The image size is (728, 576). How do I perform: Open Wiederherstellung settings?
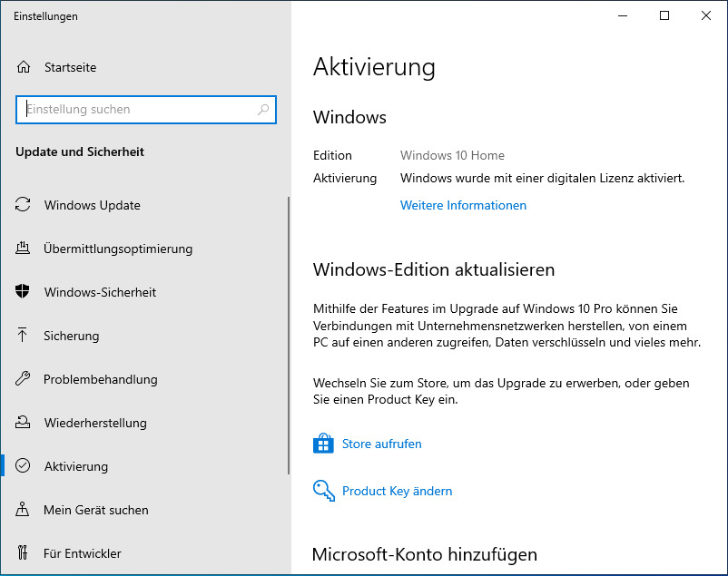pos(144,423)
